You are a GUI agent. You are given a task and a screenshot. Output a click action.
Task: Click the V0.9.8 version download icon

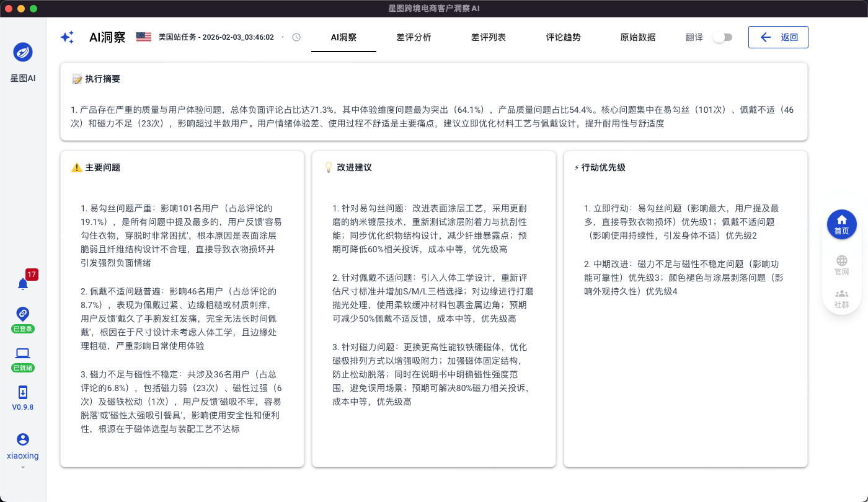[23, 392]
